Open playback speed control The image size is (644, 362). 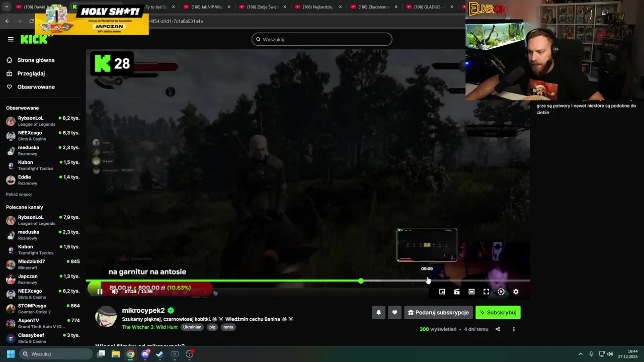(x=501, y=292)
